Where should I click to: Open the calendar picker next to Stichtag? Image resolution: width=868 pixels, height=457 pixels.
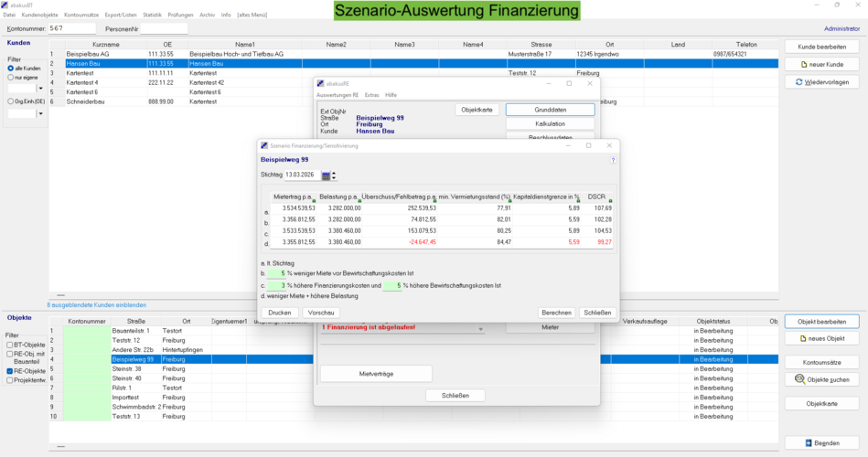pyautogui.click(x=325, y=175)
